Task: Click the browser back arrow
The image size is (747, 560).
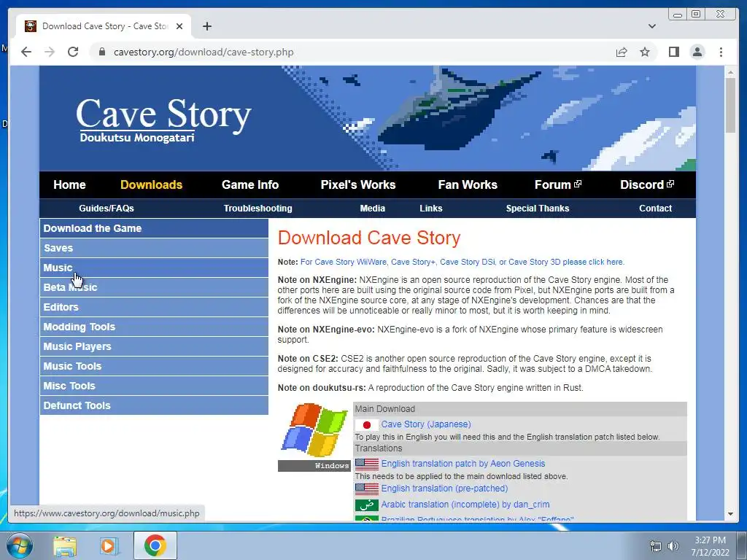Action: point(26,52)
